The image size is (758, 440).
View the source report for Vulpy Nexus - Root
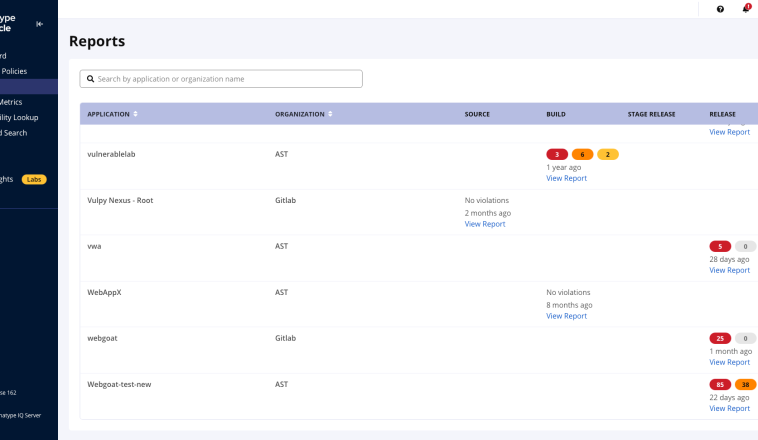tap(485, 224)
